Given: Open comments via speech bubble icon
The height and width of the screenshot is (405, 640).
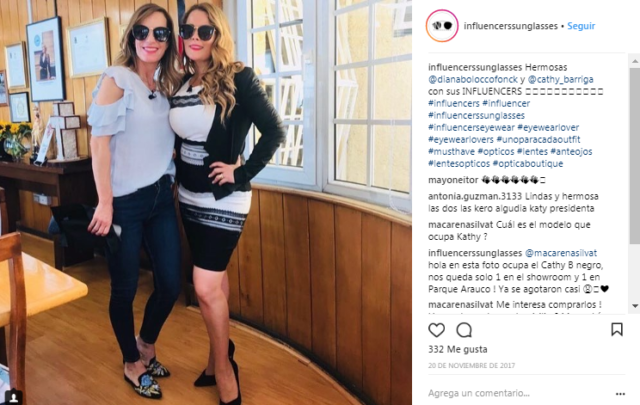Looking at the screenshot, I should click(x=464, y=330).
